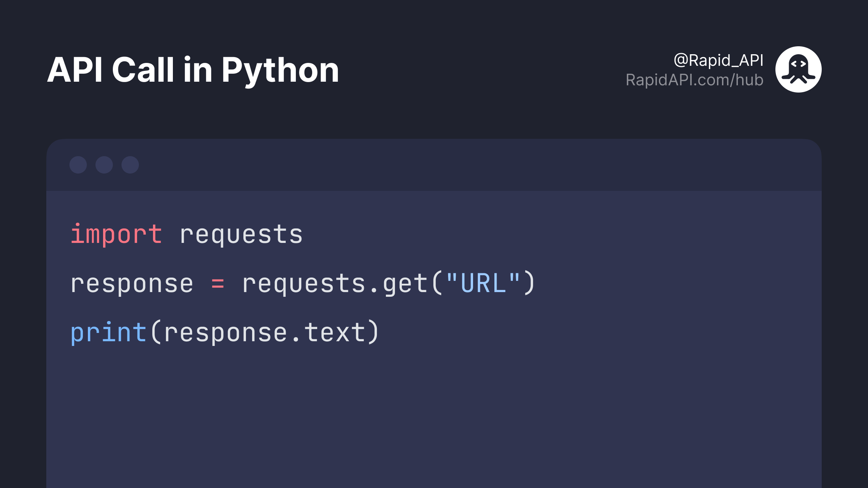This screenshot has width=868, height=488.
Task: Click the word get in requests.get
Action: click(x=405, y=284)
